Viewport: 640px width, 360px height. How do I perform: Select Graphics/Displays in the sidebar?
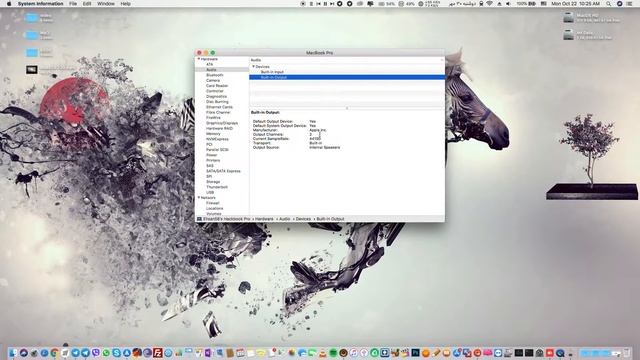coord(222,123)
